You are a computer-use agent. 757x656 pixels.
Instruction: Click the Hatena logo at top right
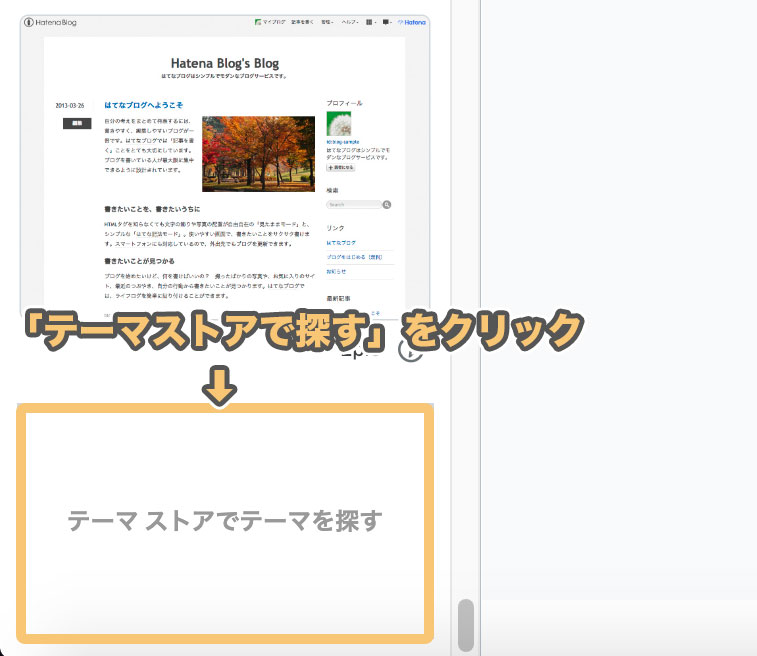coord(412,21)
